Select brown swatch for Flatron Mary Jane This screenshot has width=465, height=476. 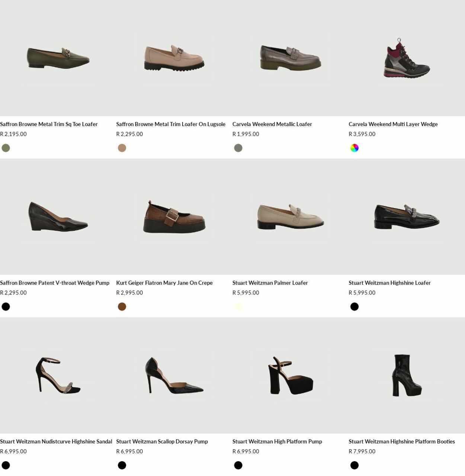click(x=122, y=307)
